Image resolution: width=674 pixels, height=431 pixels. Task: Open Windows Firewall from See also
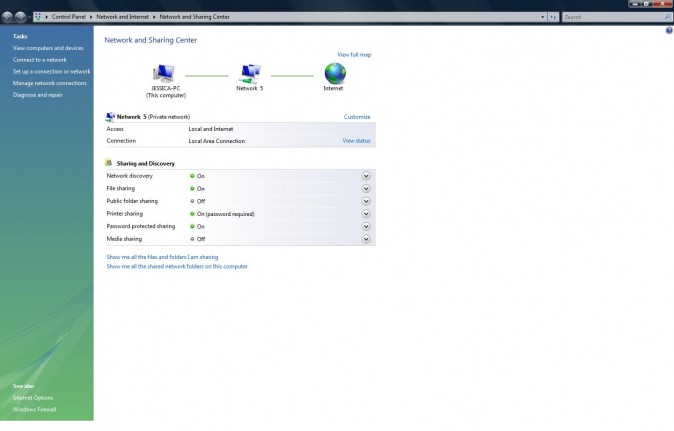coord(35,409)
